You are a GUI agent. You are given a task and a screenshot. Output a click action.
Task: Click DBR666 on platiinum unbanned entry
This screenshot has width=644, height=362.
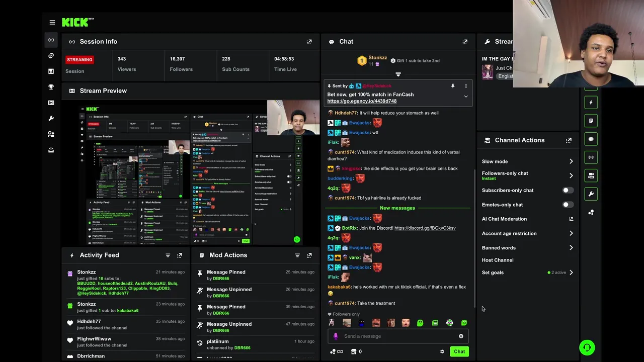tap(242, 348)
